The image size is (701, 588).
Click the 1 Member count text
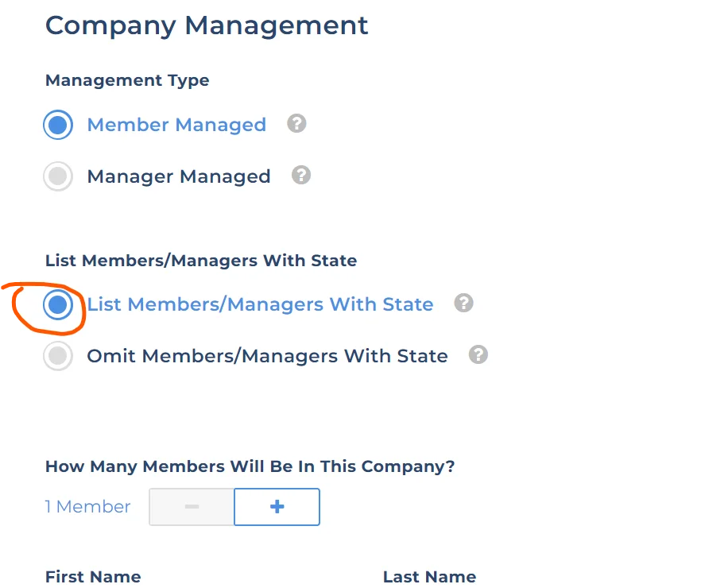(x=87, y=507)
